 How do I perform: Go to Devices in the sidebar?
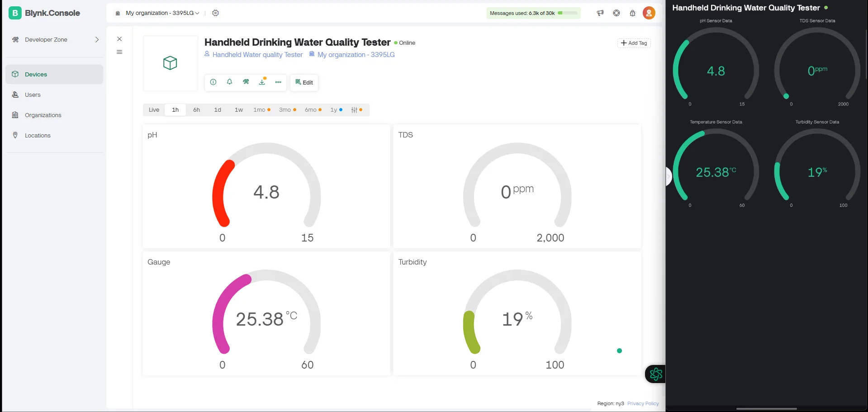click(x=54, y=74)
